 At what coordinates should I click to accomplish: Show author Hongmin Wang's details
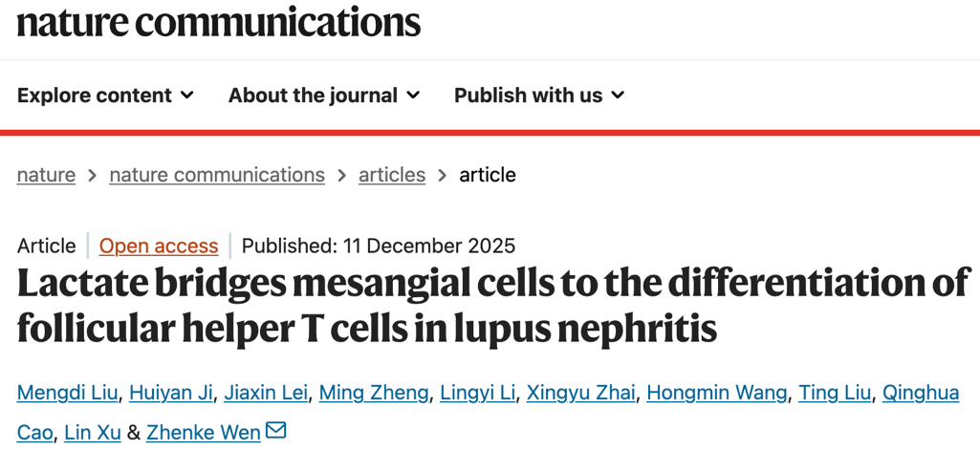tap(717, 393)
